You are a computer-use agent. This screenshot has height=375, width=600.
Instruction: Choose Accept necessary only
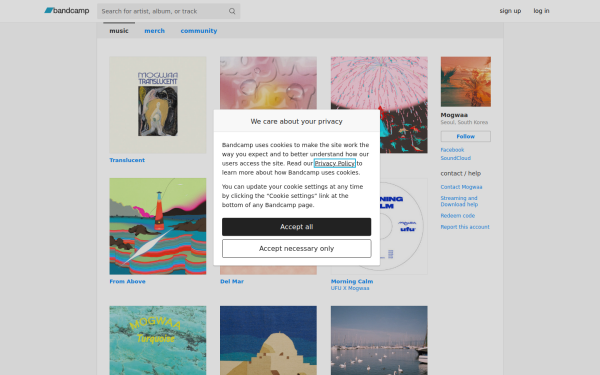coord(297,249)
